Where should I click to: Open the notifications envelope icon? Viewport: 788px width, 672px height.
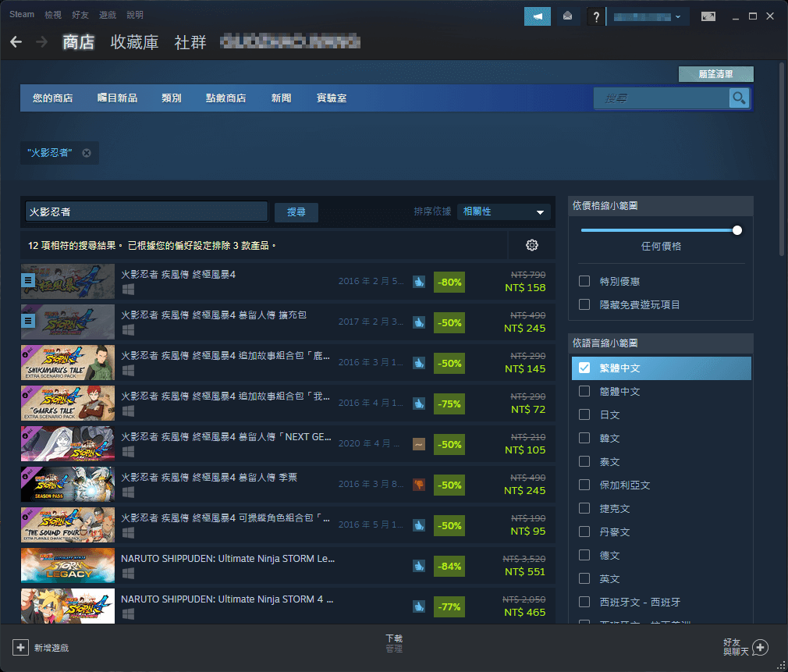pos(566,16)
